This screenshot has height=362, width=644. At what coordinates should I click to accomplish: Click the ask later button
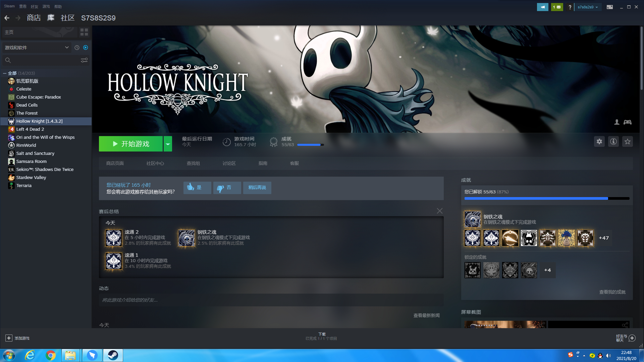pos(257,188)
